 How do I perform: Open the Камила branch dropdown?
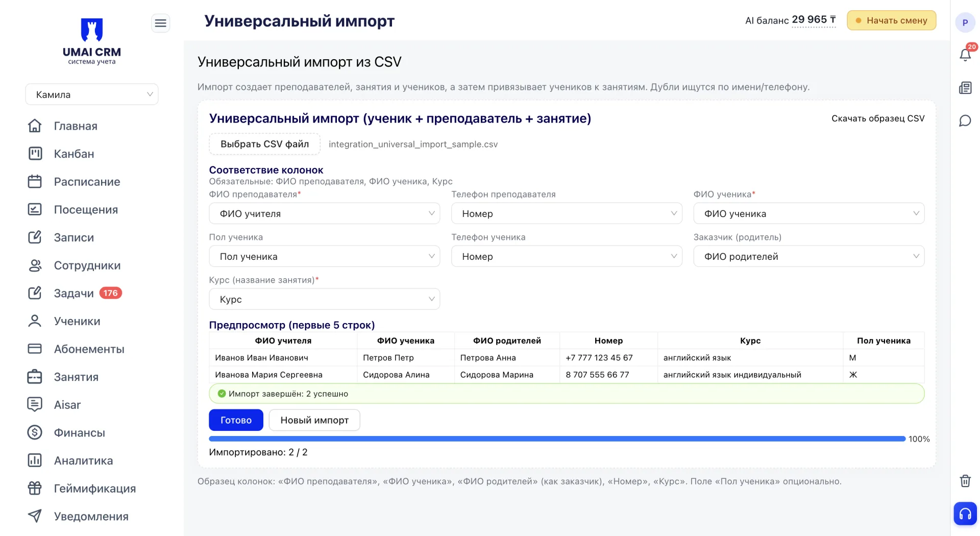(x=92, y=94)
